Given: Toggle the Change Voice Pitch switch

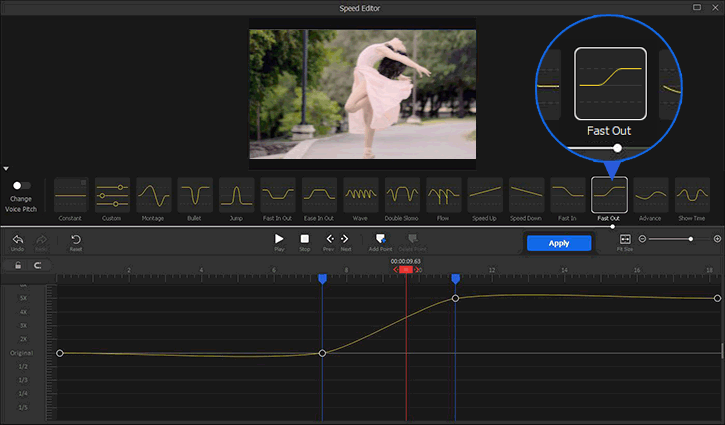Looking at the screenshot, I should click(20, 185).
